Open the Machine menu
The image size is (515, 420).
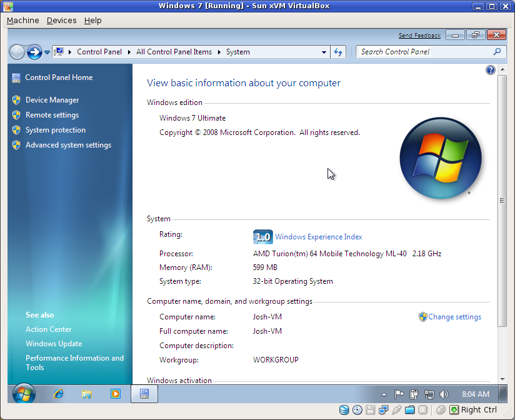[22, 20]
